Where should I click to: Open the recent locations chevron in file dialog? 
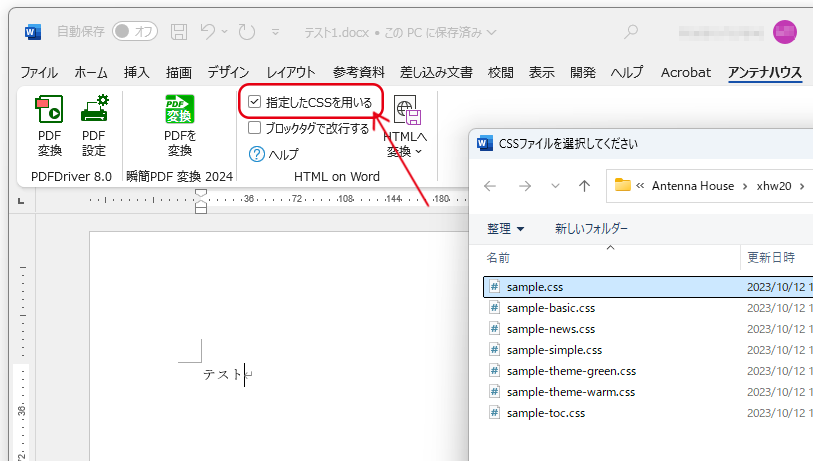point(555,186)
